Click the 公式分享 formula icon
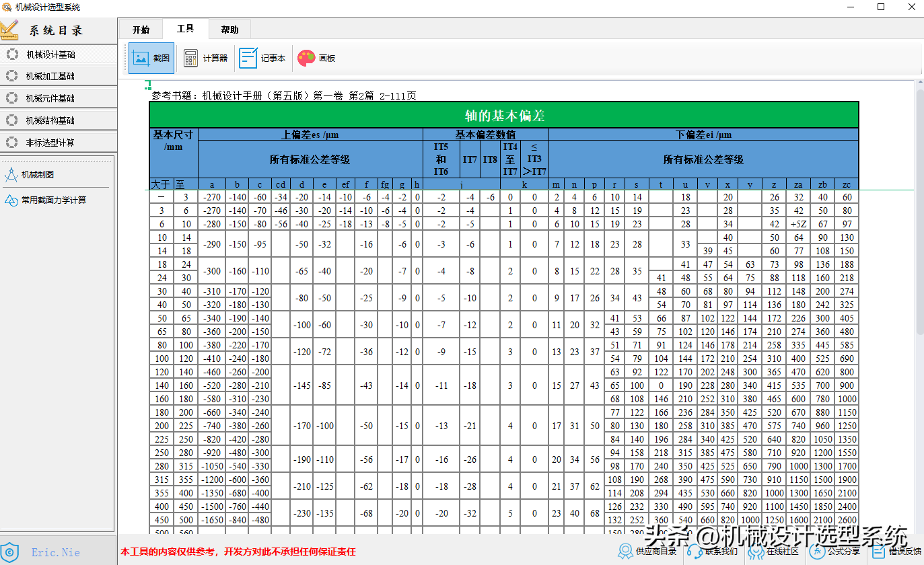Image resolution: width=924 pixels, height=565 pixels. (817, 552)
